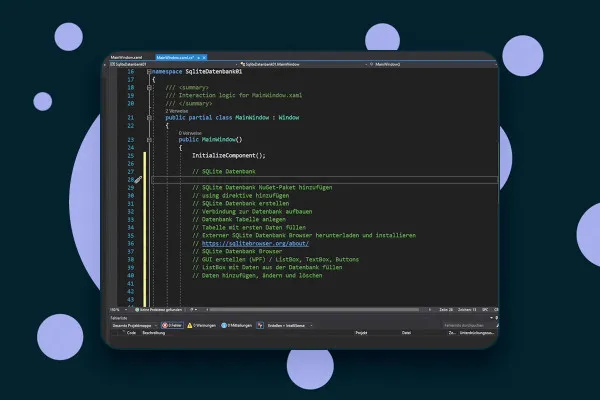The image size is (600, 400).
Task: Toggle the 0 Fehler errors filter
Action: click(172, 325)
